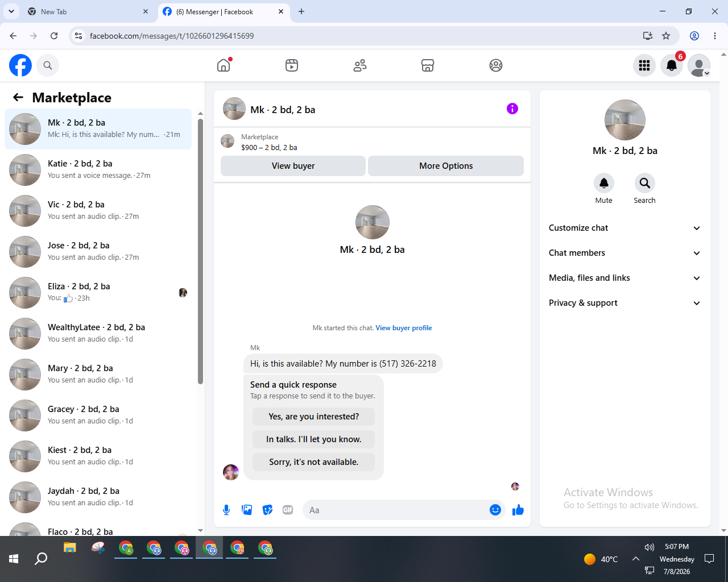Viewport: 728px width, 582px height.
Task: Follow the View buyer profile link
Action: tap(404, 328)
